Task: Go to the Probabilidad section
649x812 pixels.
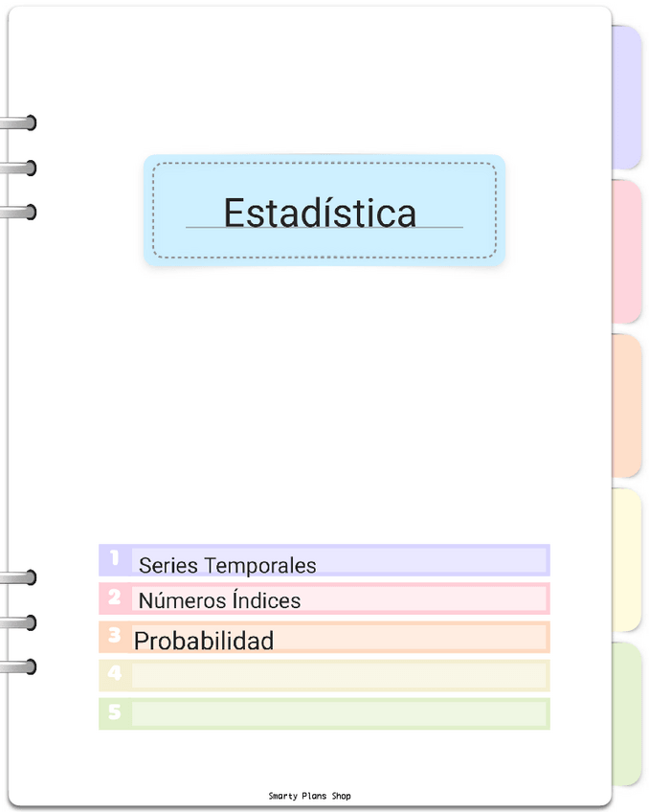Action: click(x=204, y=641)
